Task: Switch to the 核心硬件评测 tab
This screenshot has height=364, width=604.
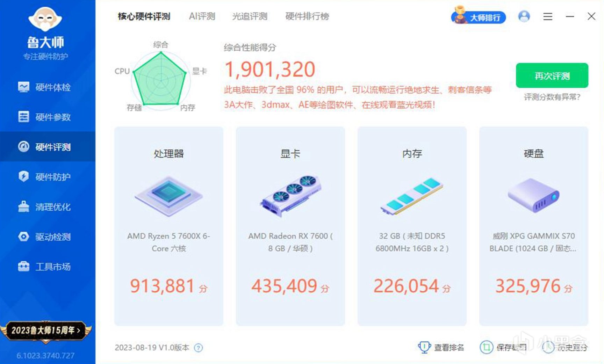Action: tap(144, 16)
